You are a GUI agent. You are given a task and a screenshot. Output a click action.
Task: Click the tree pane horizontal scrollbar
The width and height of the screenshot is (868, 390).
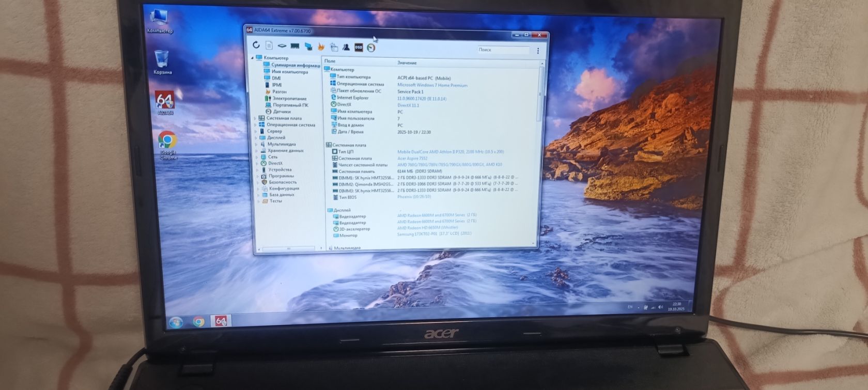289,248
